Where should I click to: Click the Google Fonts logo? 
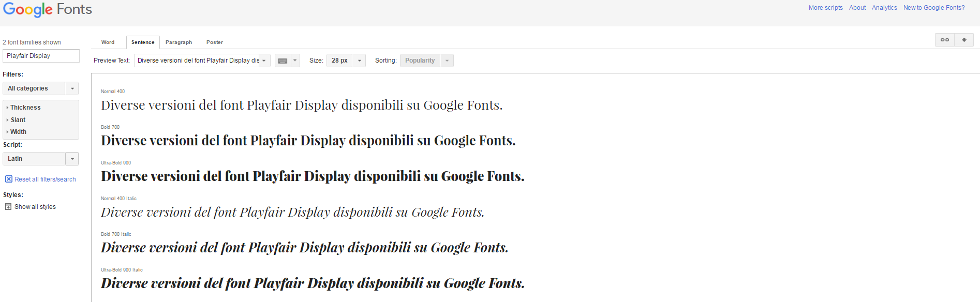click(x=48, y=10)
